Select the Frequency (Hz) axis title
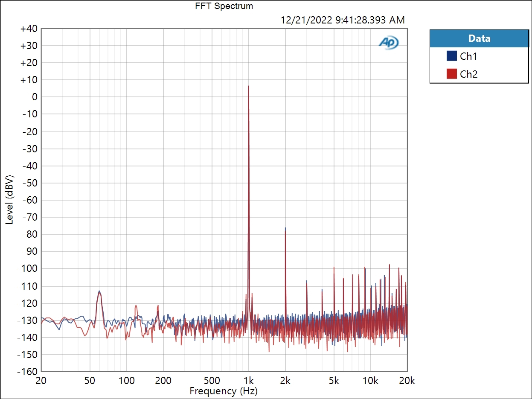Screen dimensions: 532x399 (x=224, y=390)
